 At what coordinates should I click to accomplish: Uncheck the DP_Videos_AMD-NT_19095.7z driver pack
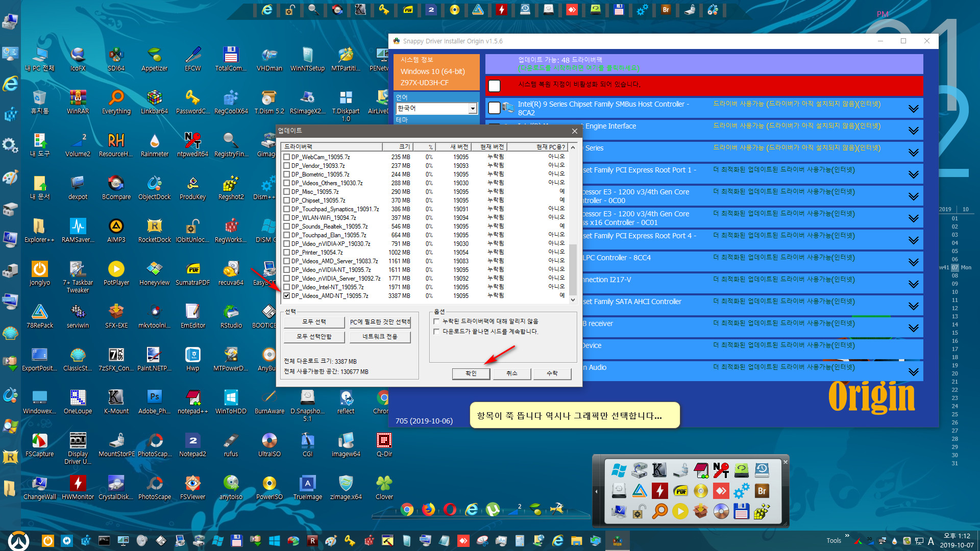287,296
